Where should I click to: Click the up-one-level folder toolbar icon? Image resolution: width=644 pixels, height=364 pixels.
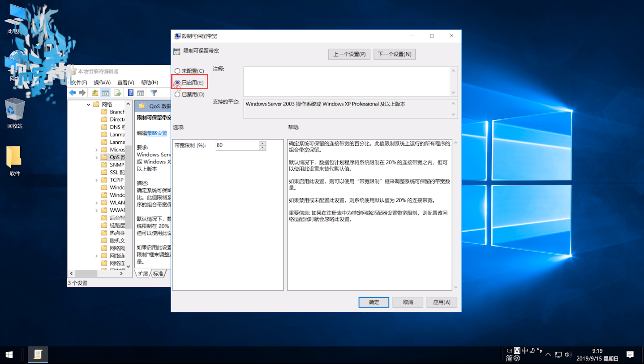[x=95, y=93]
